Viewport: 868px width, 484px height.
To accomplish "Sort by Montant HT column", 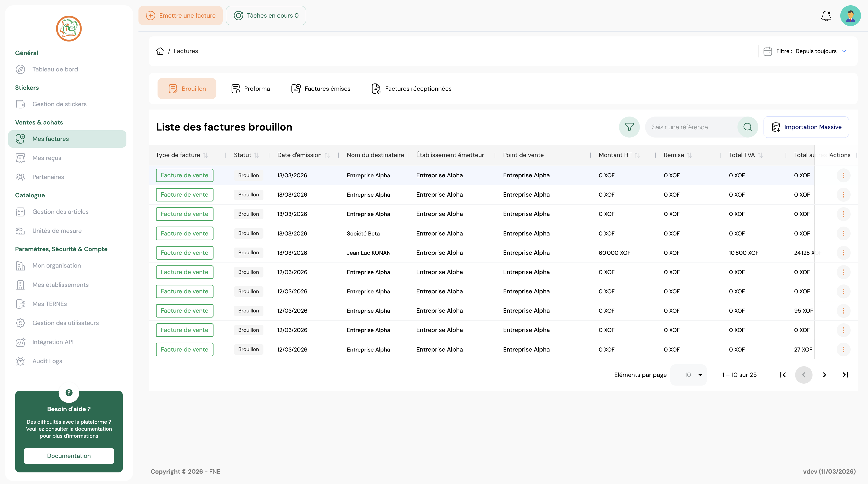I will 637,155.
